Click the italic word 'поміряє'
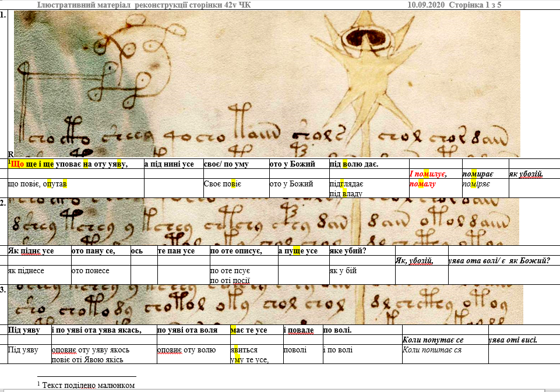Screen dimensions: 560x392 477,184
